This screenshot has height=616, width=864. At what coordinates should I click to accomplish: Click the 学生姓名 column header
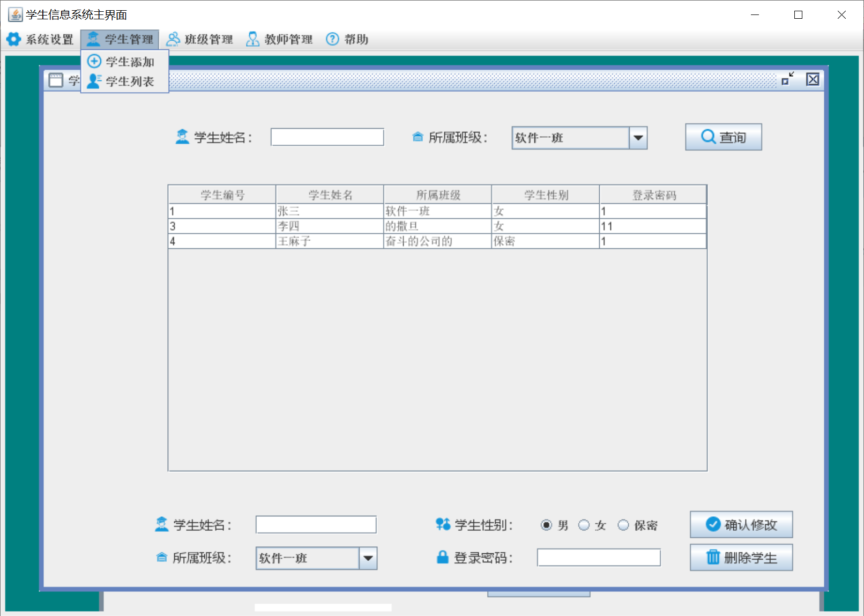pos(330,195)
